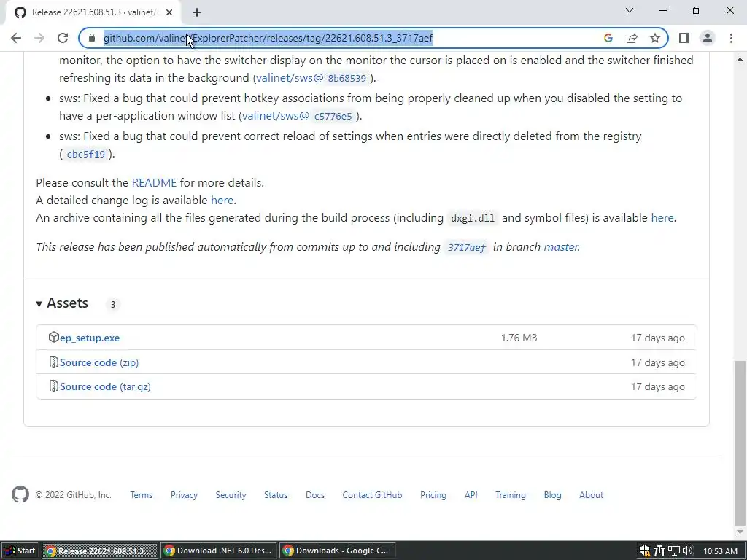
Task: Share this page via share icon
Action: [x=632, y=38]
